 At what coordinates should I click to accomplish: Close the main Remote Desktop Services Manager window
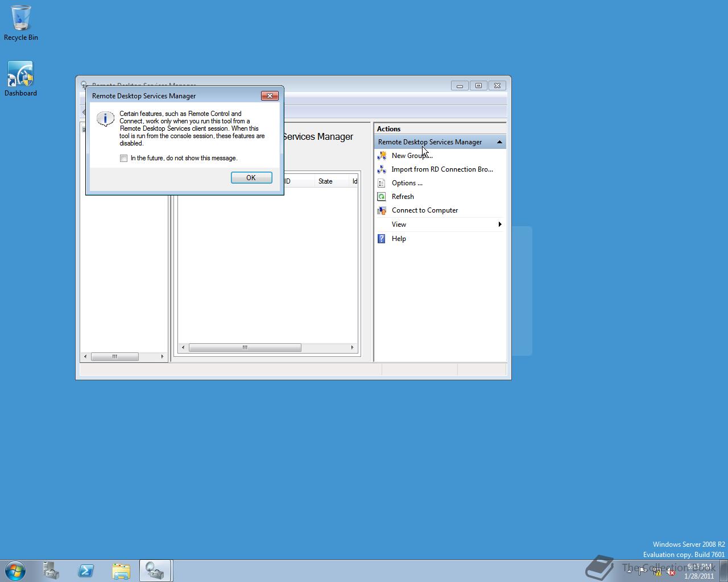point(497,86)
